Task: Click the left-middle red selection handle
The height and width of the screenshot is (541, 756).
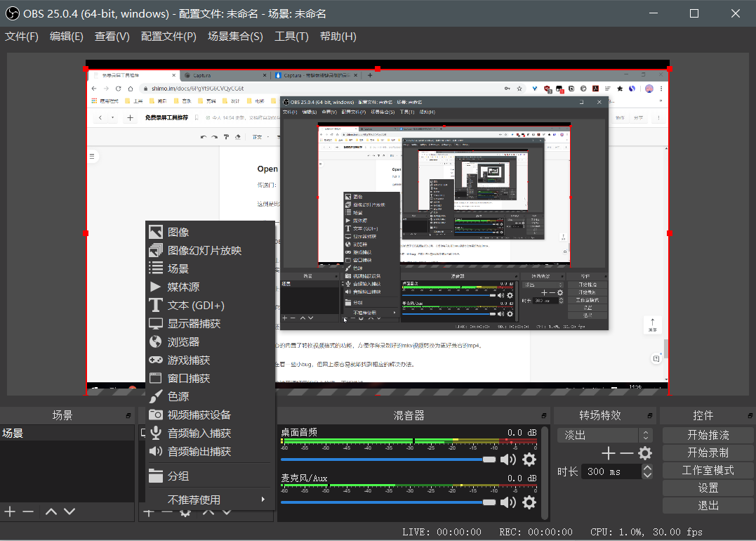Action: pos(86,233)
